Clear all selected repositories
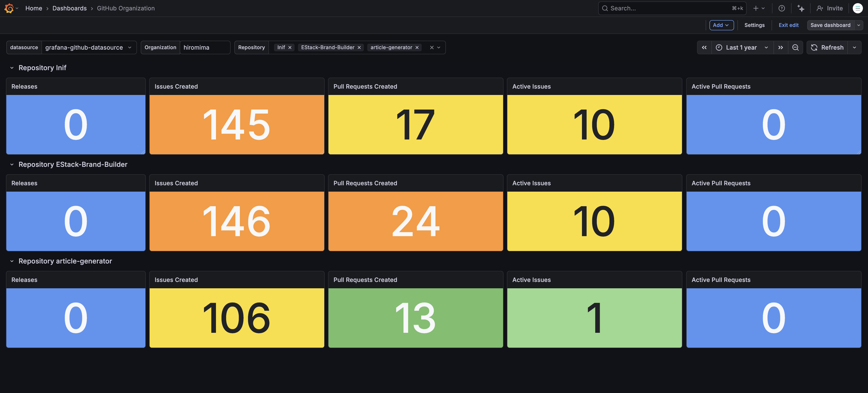The image size is (868, 393). click(x=432, y=47)
